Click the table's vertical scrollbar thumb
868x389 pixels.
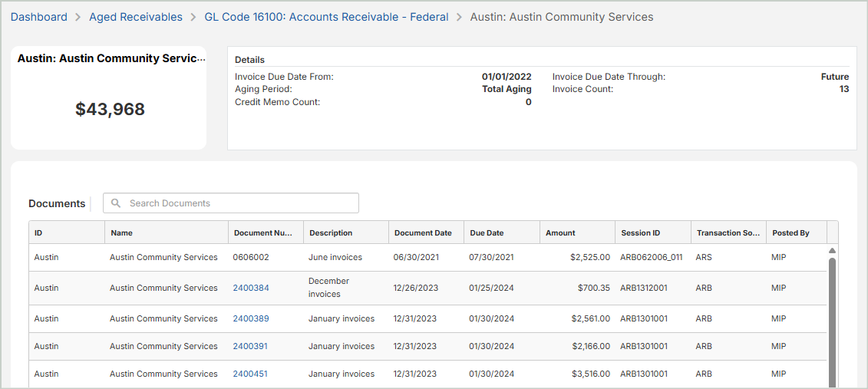pos(832,322)
